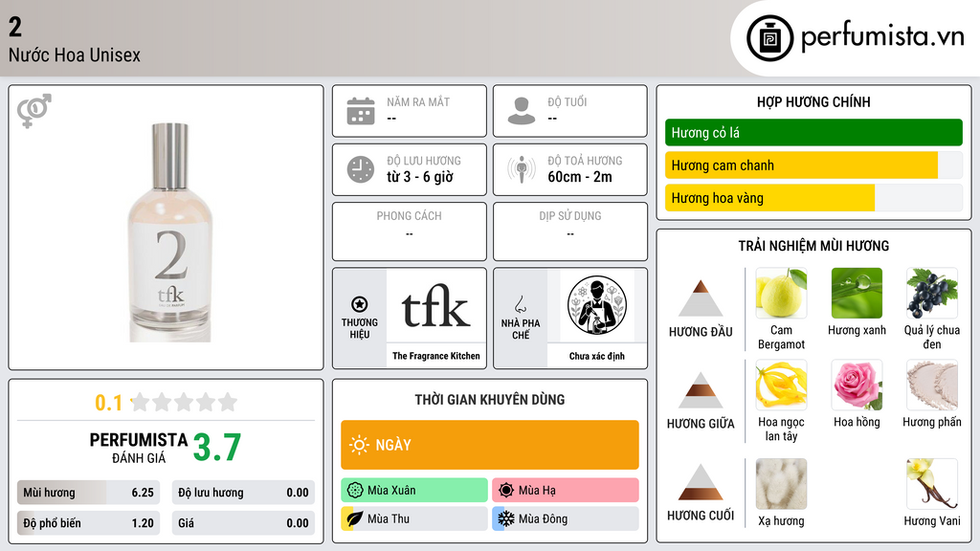The height and width of the screenshot is (551, 980).
Task: Click the Độ phổ biến 1.20 score bar
Action: (88, 523)
